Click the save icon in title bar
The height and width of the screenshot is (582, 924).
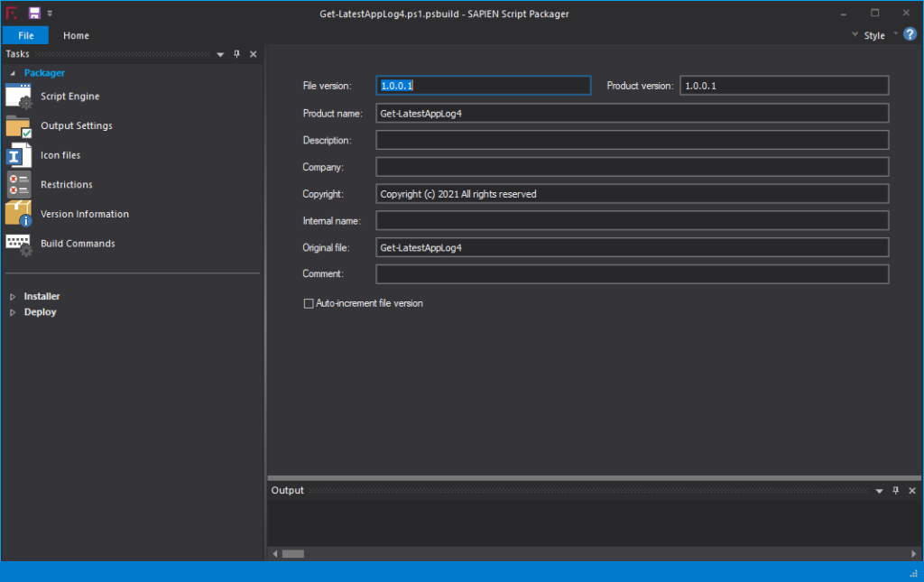point(34,13)
